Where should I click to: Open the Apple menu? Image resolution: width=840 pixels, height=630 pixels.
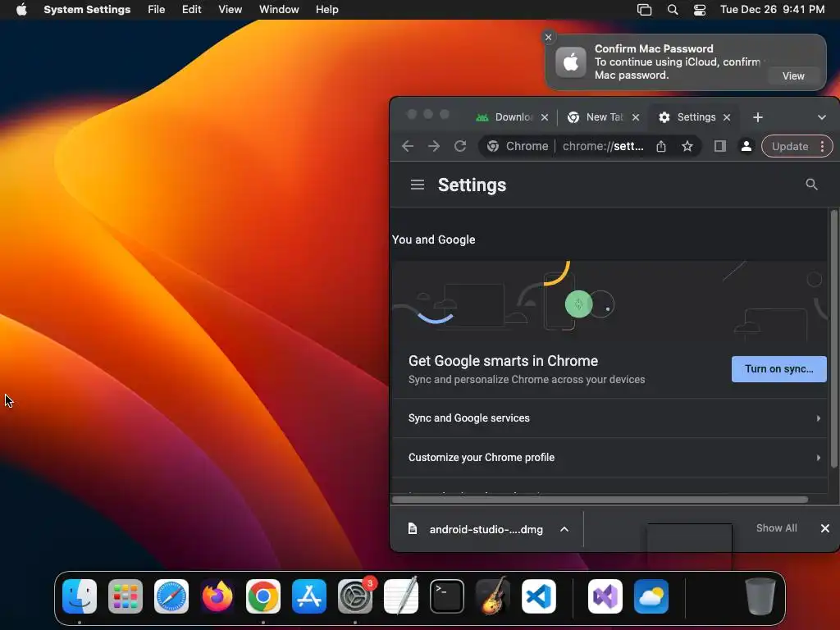[21, 10]
